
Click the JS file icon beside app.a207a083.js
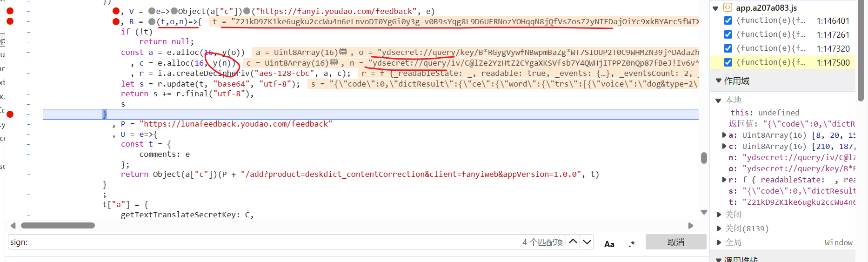click(728, 7)
